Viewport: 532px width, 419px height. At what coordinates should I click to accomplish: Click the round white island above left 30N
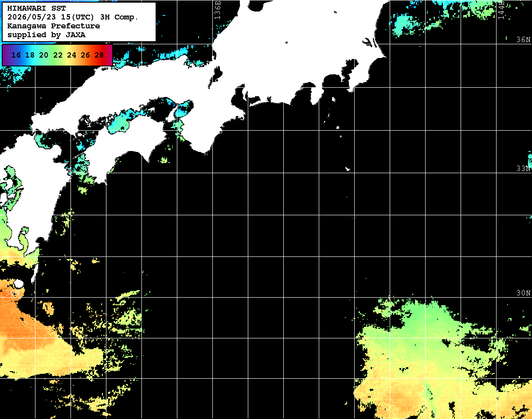[x=18, y=283]
